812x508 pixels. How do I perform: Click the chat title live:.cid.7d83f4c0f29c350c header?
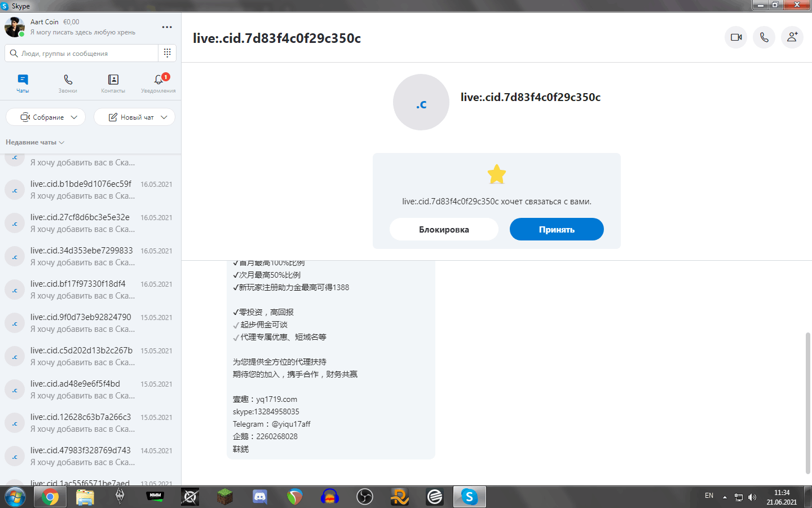pos(277,38)
